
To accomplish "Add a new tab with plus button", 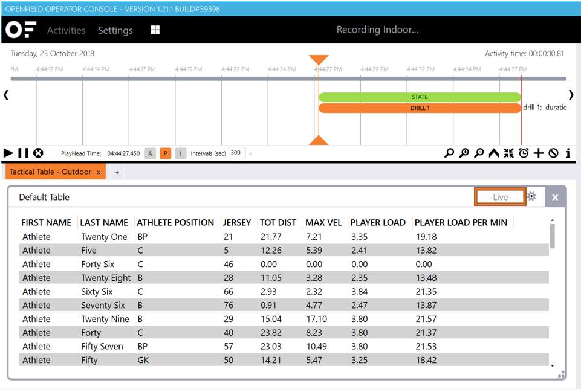I will pyautogui.click(x=117, y=173).
